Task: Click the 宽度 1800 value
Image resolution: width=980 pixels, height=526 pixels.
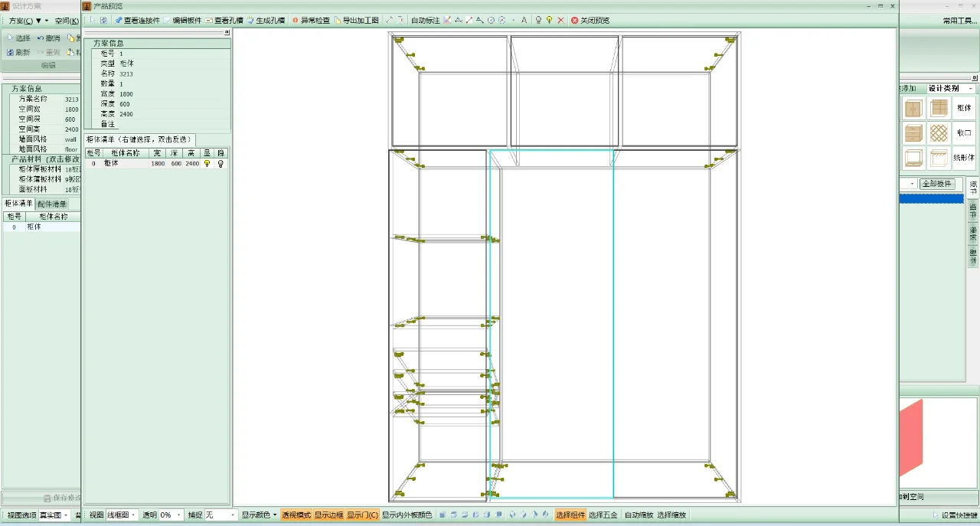Action: click(126, 93)
